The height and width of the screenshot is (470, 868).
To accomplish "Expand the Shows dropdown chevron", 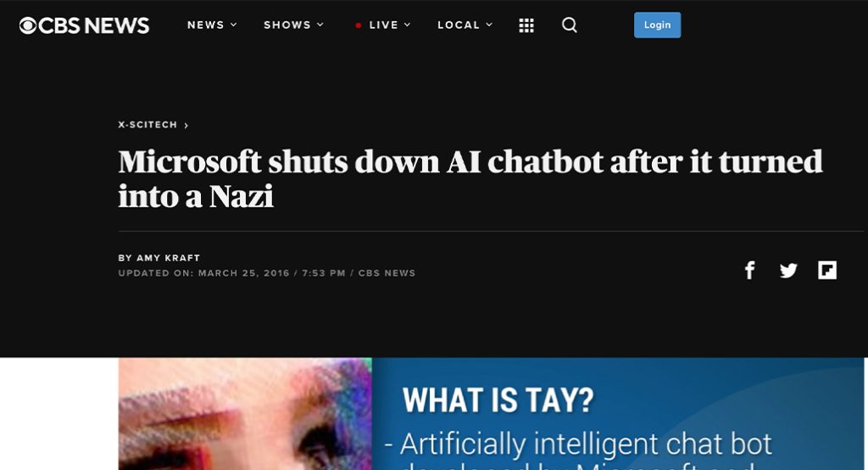I will pyautogui.click(x=320, y=25).
